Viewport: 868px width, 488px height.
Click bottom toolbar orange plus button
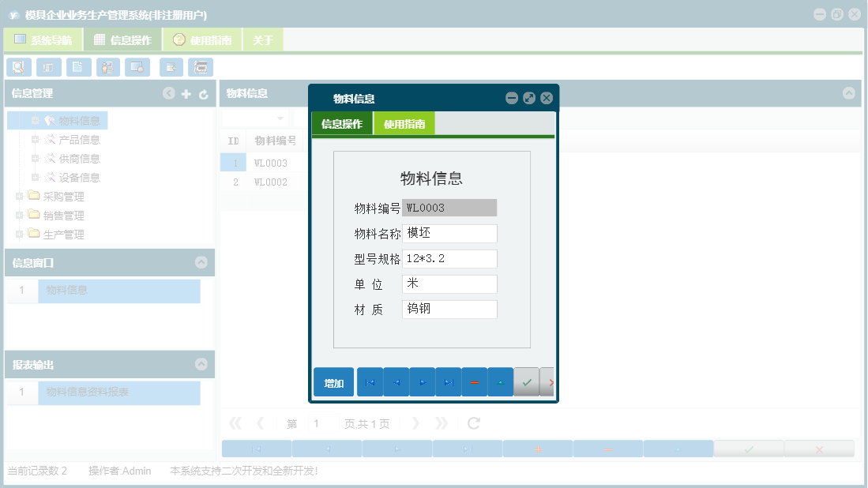tap(538, 449)
